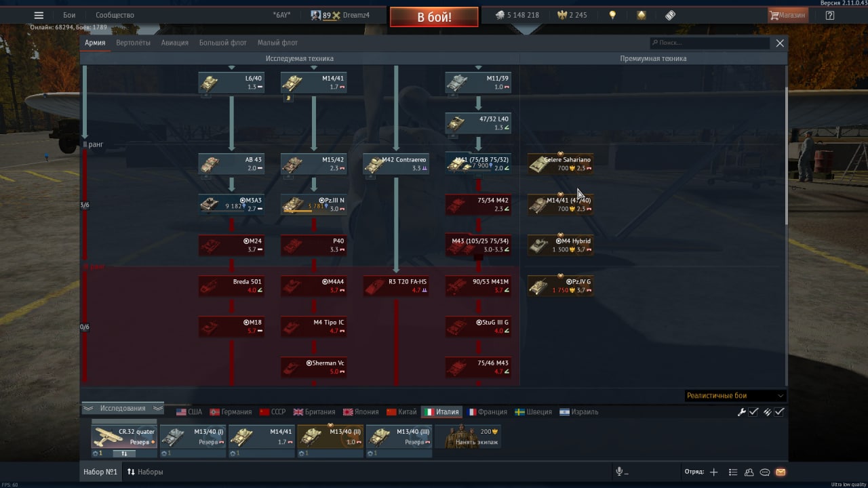
Task: Open the Реалистичные бои mode dropdown
Action: 735,396
